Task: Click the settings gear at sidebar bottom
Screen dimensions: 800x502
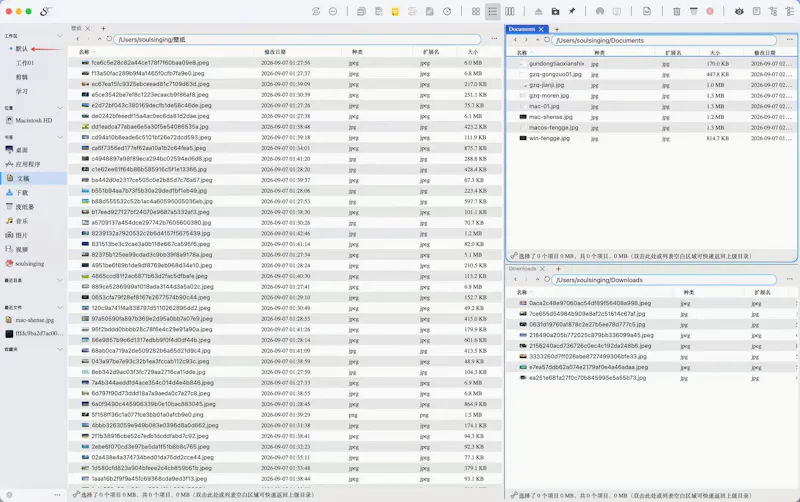Action: tap(9, 495)
